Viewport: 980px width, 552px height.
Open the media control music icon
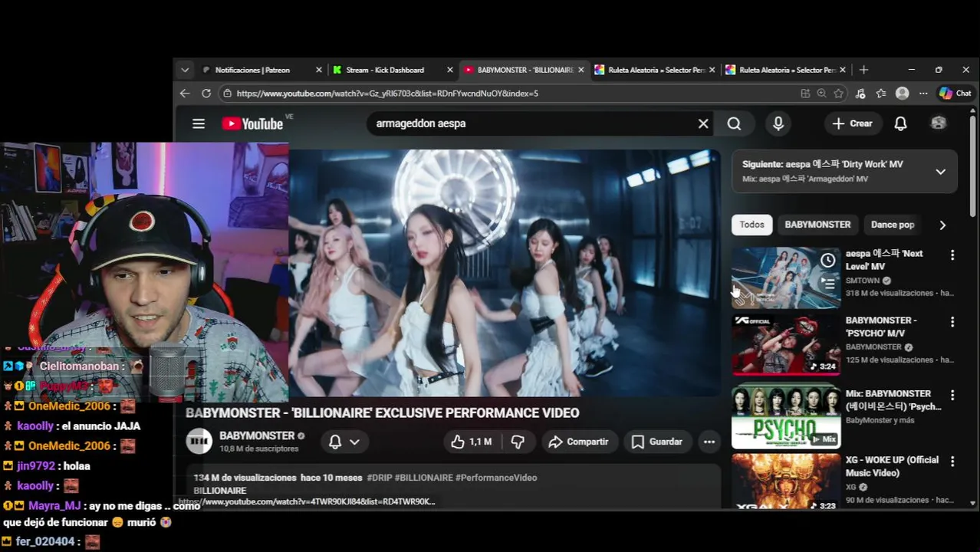pyautogui.click(x=860, y=94)
